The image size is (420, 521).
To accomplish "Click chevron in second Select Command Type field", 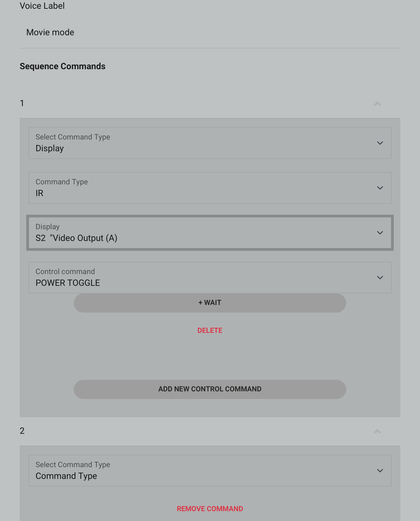I will 380,471.
